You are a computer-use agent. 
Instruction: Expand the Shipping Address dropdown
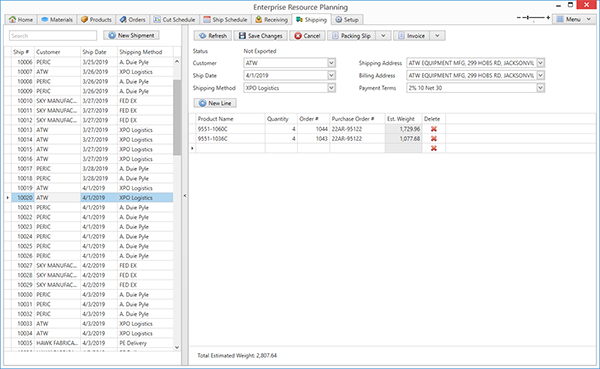coord(540,63)
